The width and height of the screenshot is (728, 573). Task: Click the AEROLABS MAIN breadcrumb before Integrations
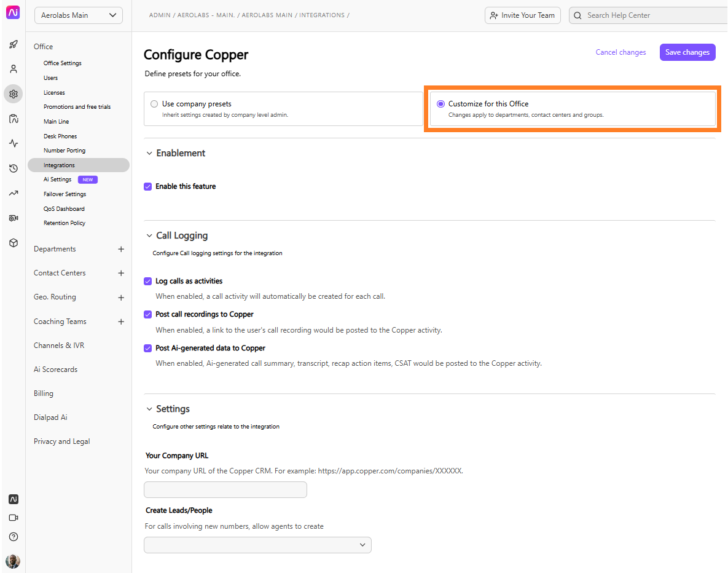[x=267, y=15]
